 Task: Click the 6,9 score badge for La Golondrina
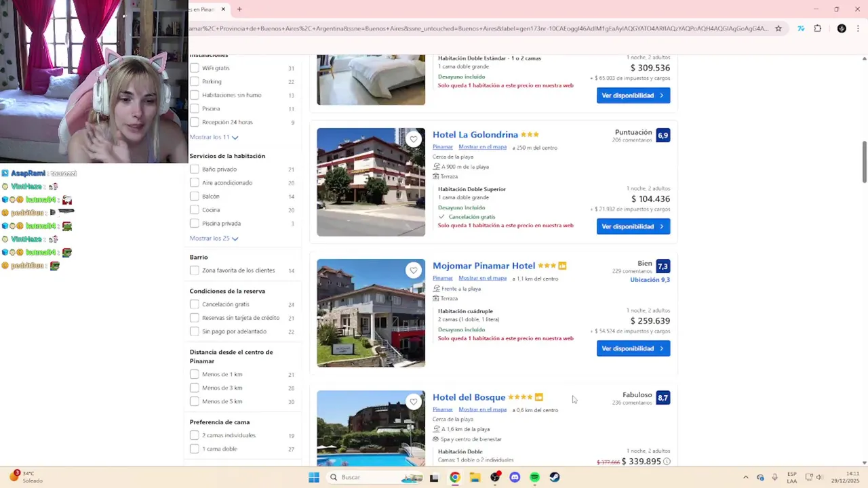point(663,136)
